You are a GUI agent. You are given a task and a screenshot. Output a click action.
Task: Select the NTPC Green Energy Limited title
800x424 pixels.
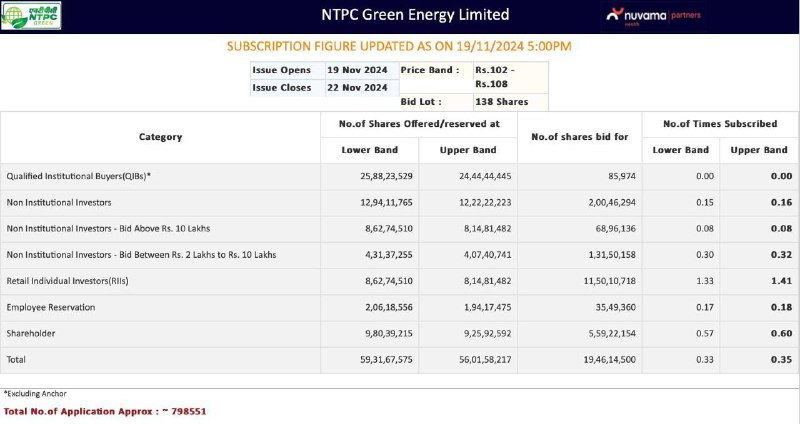[415, 14]
